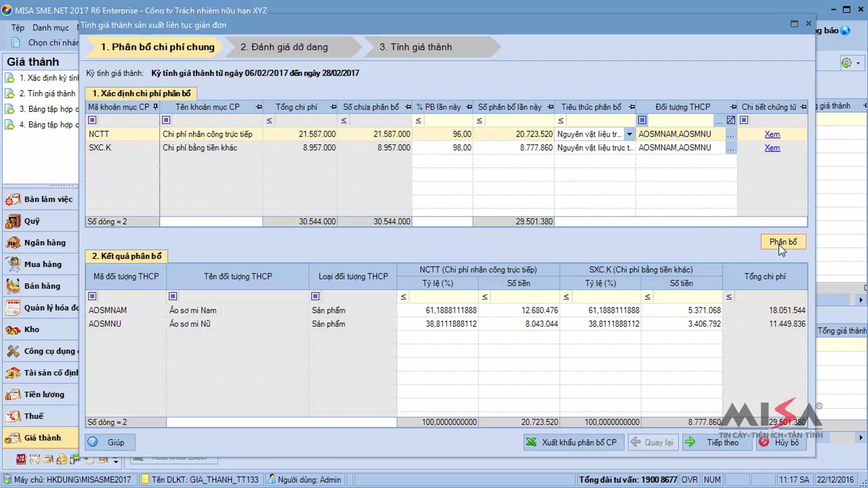This screenshot has height=488, width=868.
Task: Click the Tiếp theo button
Action: coord(717,442)
